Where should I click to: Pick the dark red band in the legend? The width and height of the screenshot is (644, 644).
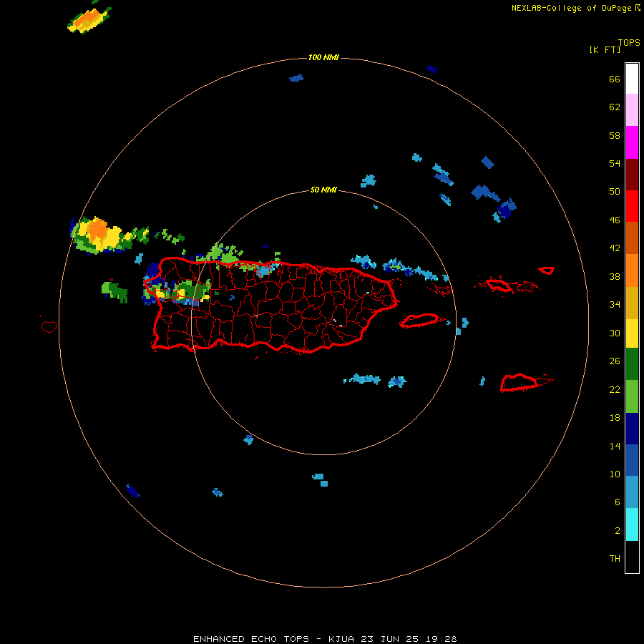(632, 175)
